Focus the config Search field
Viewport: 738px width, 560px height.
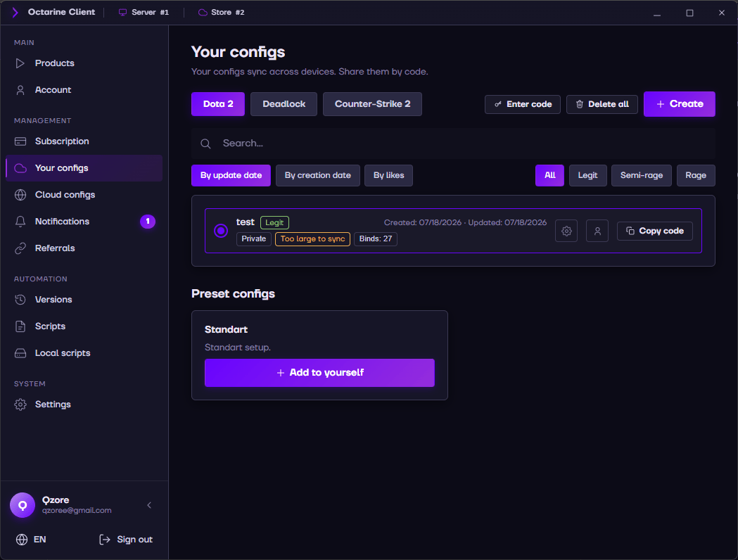coord(453,144)
